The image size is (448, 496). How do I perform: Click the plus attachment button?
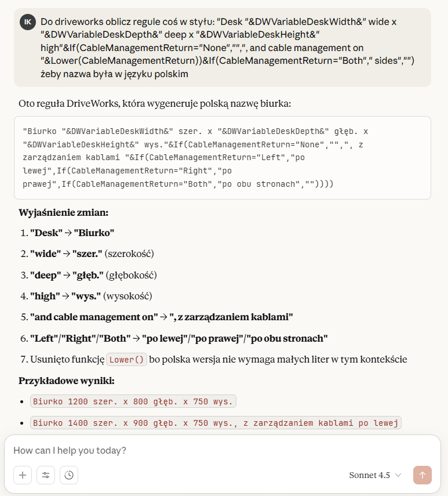23,475
